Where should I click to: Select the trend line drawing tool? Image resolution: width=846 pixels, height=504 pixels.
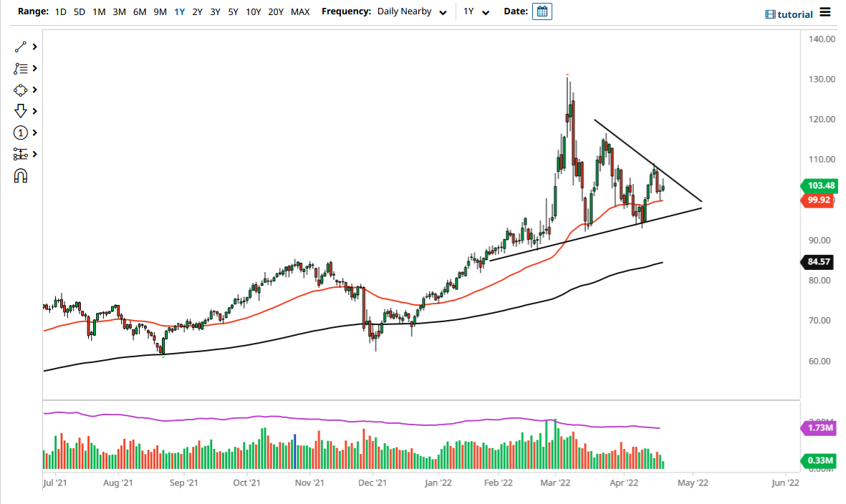coord(21,47)
